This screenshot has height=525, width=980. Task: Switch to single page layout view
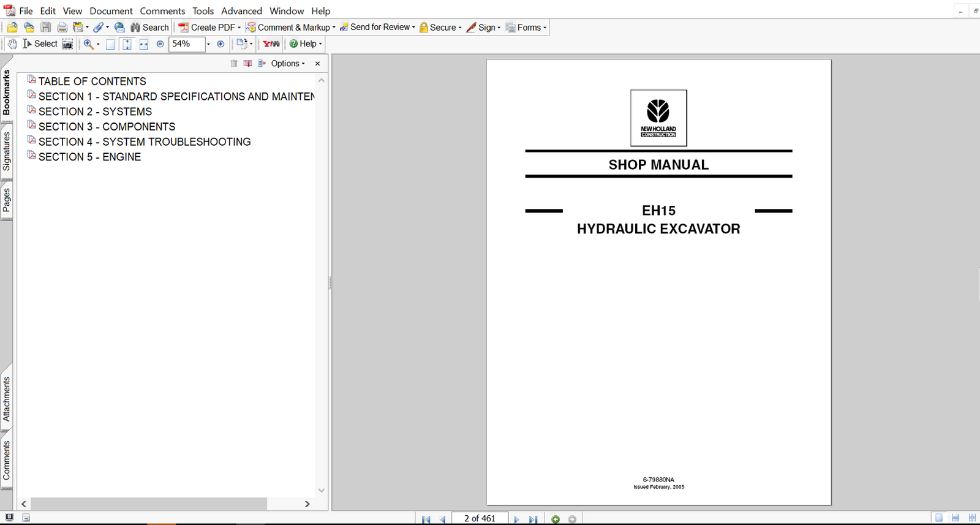tap(939, 518)
